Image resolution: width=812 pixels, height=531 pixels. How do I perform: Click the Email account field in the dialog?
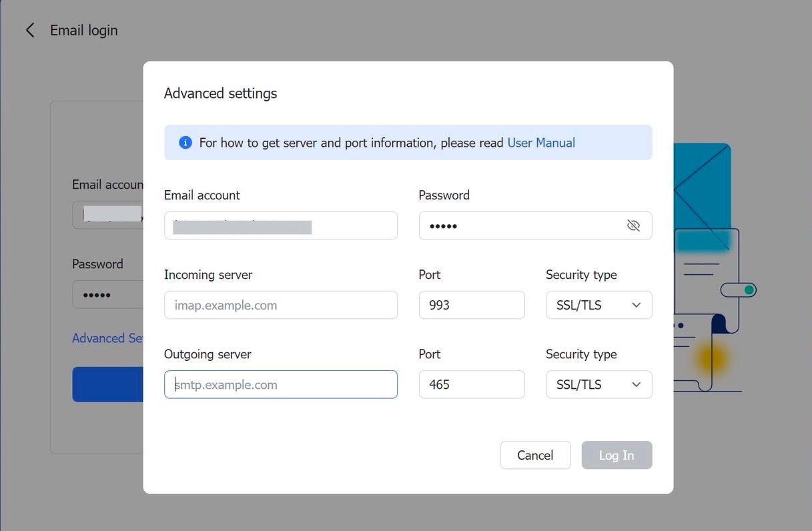[280, 225]
